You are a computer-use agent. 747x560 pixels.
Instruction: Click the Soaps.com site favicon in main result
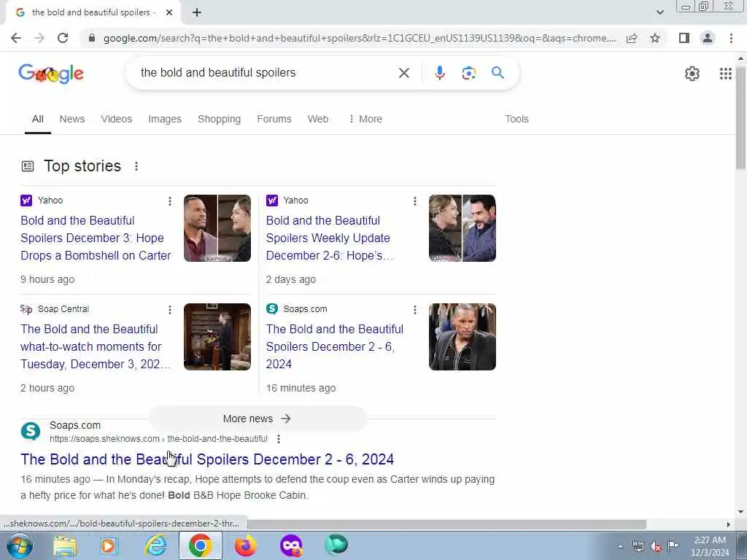pyautogui.click(x=31, y=432)
